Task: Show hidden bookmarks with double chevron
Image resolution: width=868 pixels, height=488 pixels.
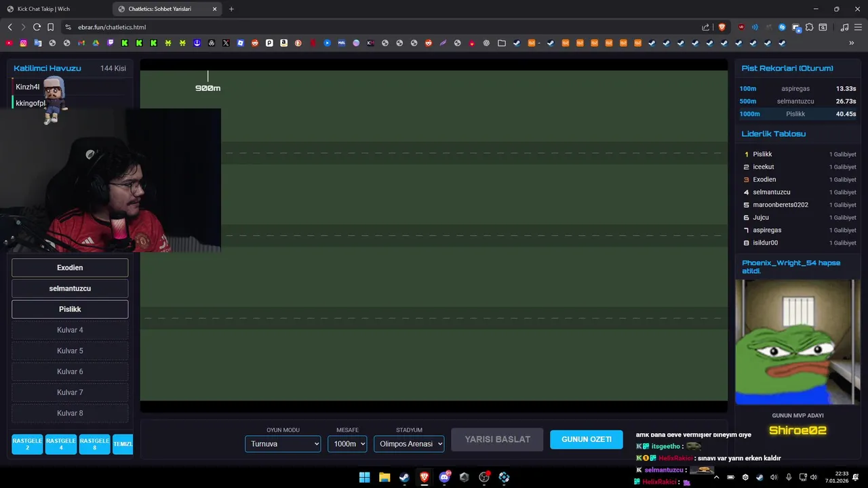Action: [x=851, y=43]
